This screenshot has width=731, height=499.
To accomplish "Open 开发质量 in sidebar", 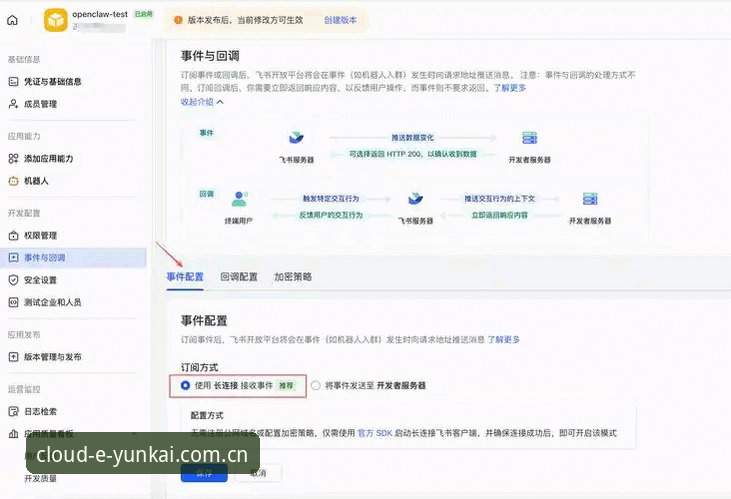I will pyautogui.click(x=41, y=478).
